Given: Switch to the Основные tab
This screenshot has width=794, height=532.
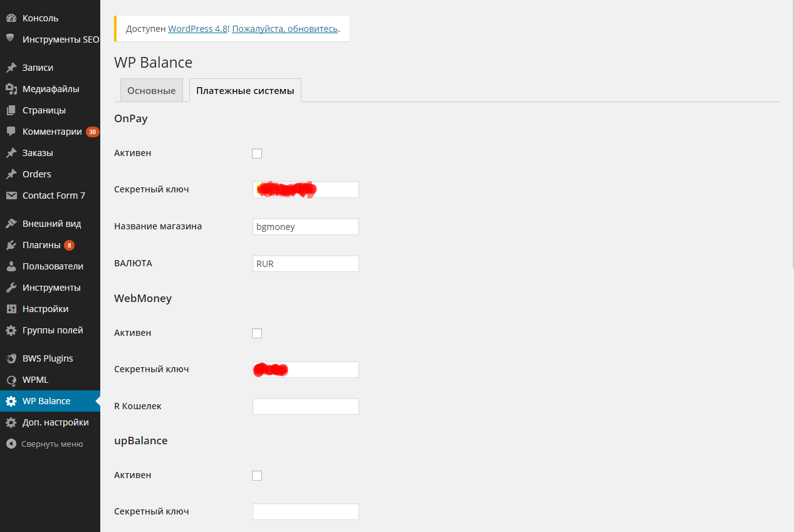Looking at the screenshot, I should [x=152, y=90].
